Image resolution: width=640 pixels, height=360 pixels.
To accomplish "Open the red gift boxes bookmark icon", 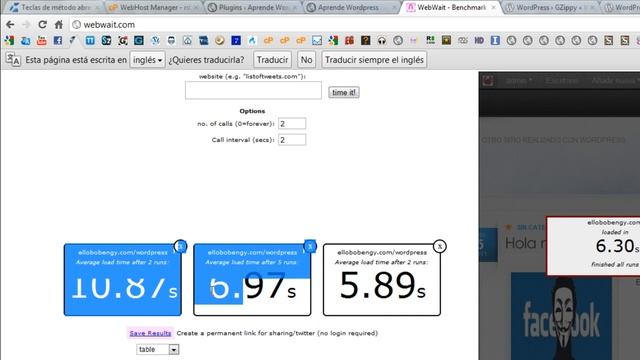I will click(349, 40).
